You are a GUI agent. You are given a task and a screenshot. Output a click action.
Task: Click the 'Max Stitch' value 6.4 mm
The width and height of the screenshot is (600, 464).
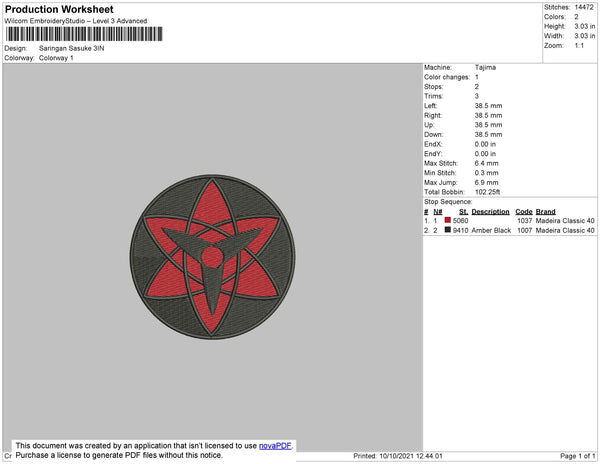486,163
